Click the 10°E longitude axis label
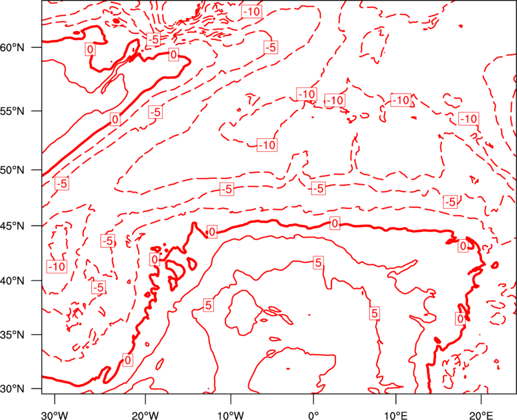 coord(396,415)
